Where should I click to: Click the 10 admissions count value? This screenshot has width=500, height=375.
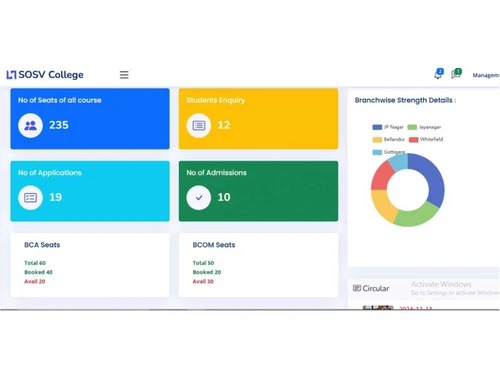click(x=224, y=197)
